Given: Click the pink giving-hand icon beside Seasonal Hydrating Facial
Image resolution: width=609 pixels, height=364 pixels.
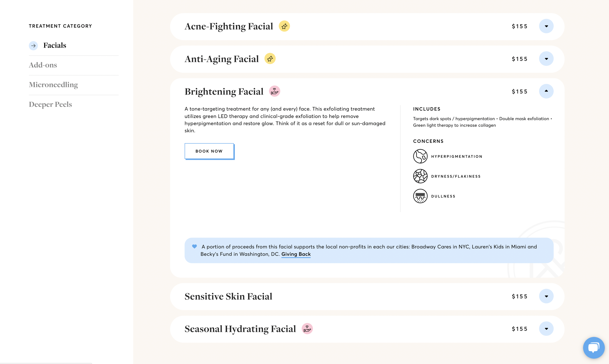Looking at the screenshot, I should point(307,329).
